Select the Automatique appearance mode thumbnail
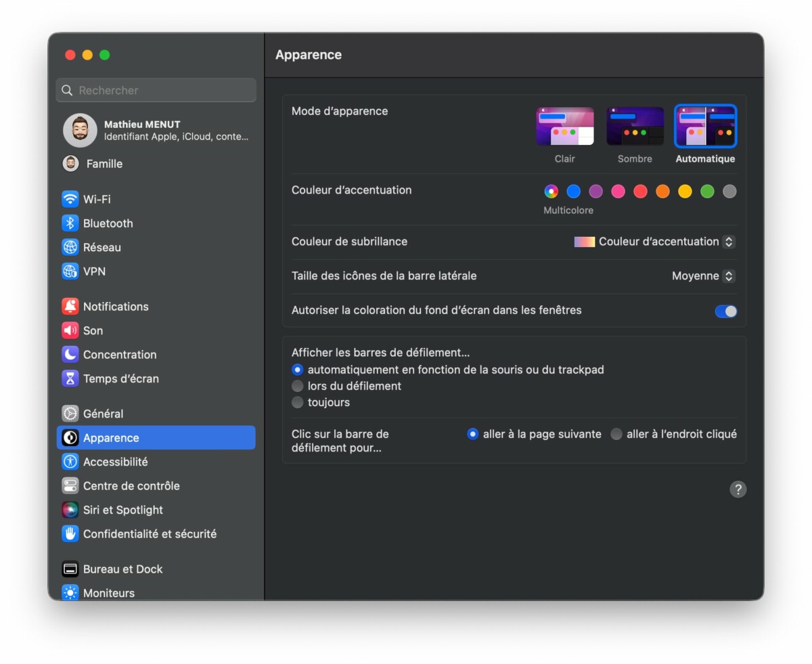The image size is (812, 664). [705, 126]
